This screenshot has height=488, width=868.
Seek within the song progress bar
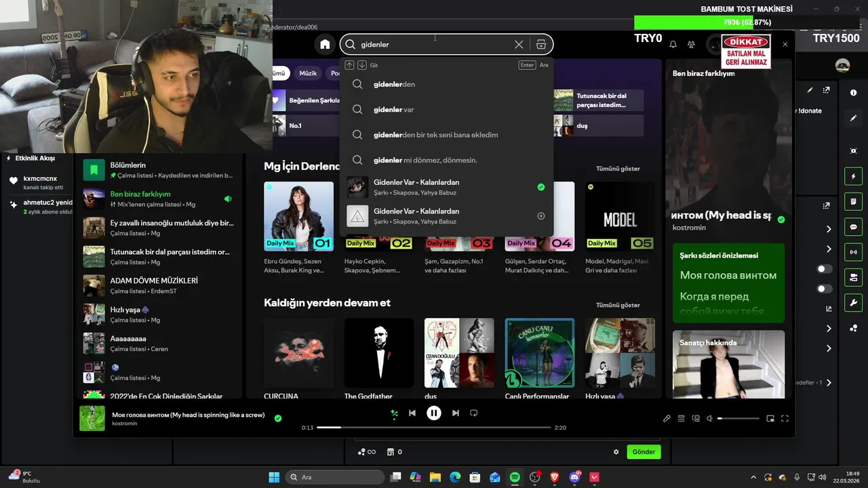click(x=434, y=428)
